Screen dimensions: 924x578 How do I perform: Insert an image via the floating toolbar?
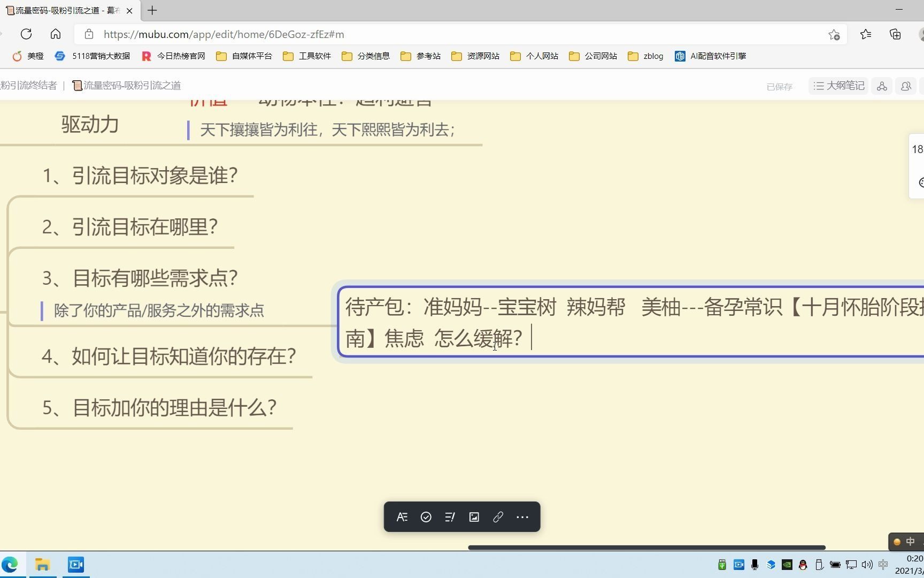pos(474,517)
